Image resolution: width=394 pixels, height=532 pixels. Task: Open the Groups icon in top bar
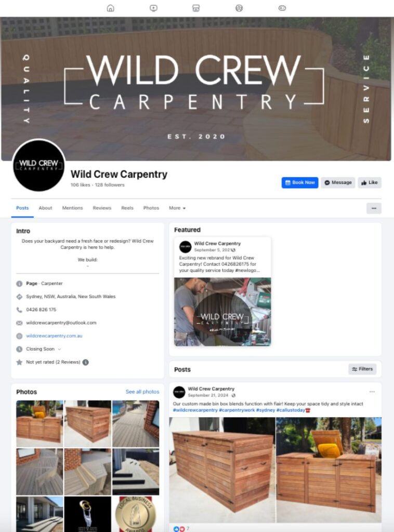[239, 8]
